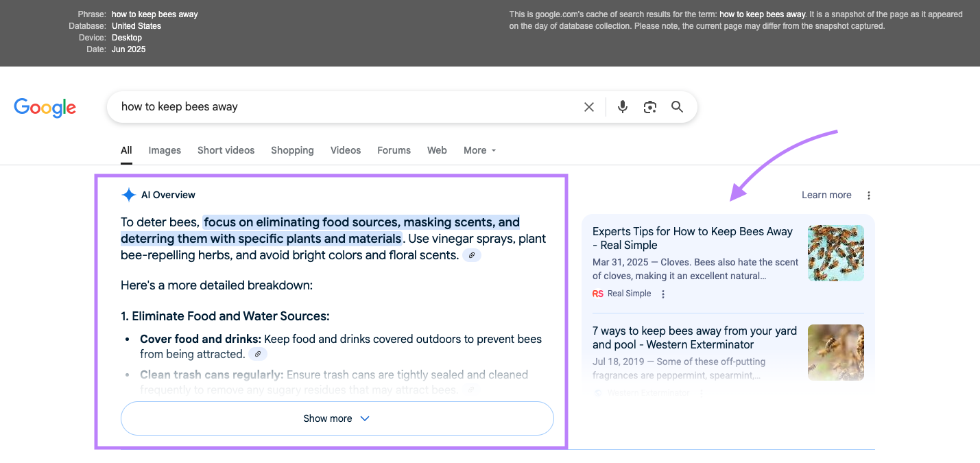
Task: Click the link chip after the AI summary paragraph
Action: pos(471,254)
